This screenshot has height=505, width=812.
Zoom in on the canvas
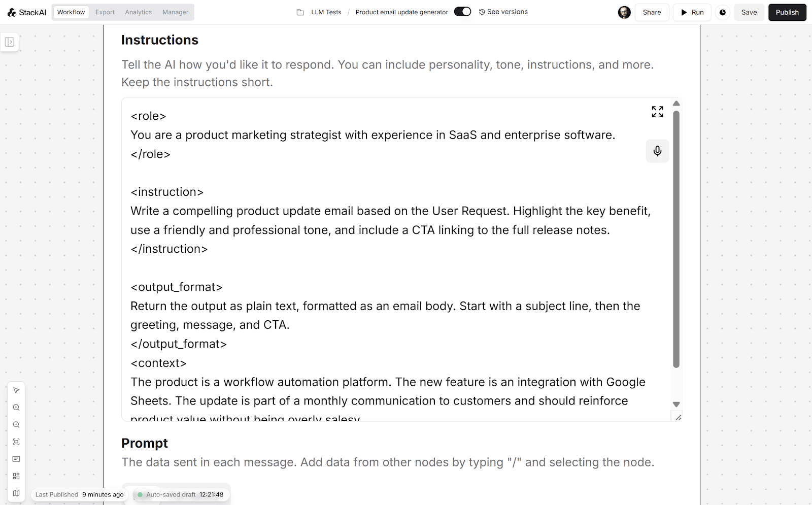[16, 408]
